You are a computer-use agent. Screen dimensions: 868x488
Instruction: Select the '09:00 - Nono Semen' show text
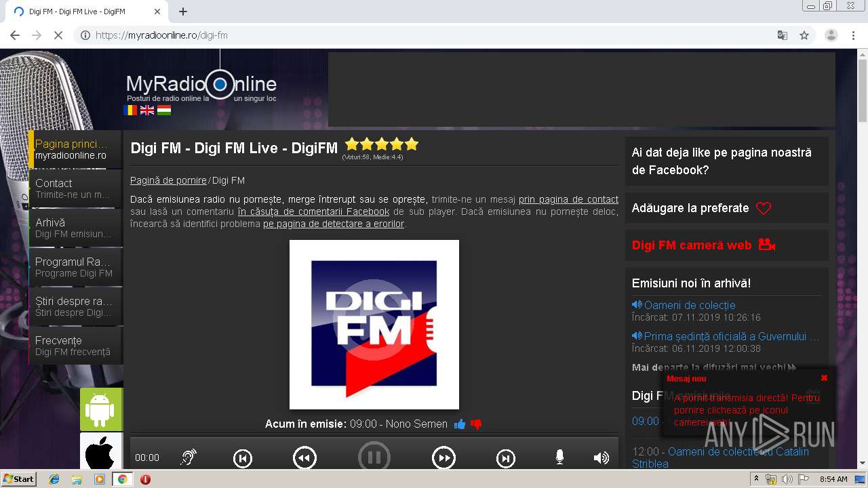pyautogui.click(x=399, y=424)
